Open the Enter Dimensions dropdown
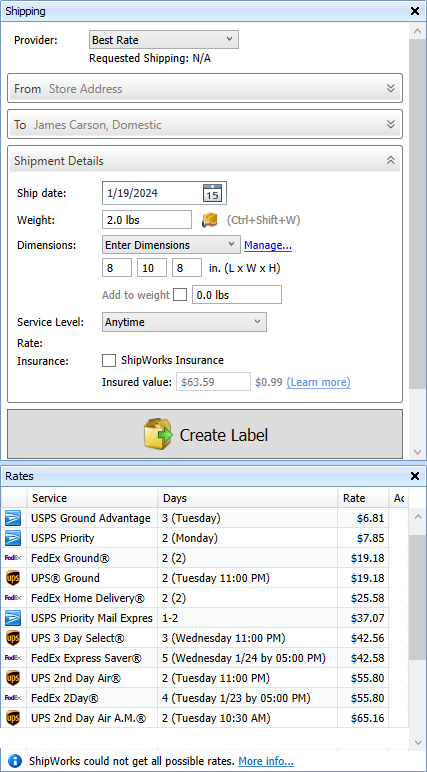The width and height of the screenshot is (427, 772). 171,245
